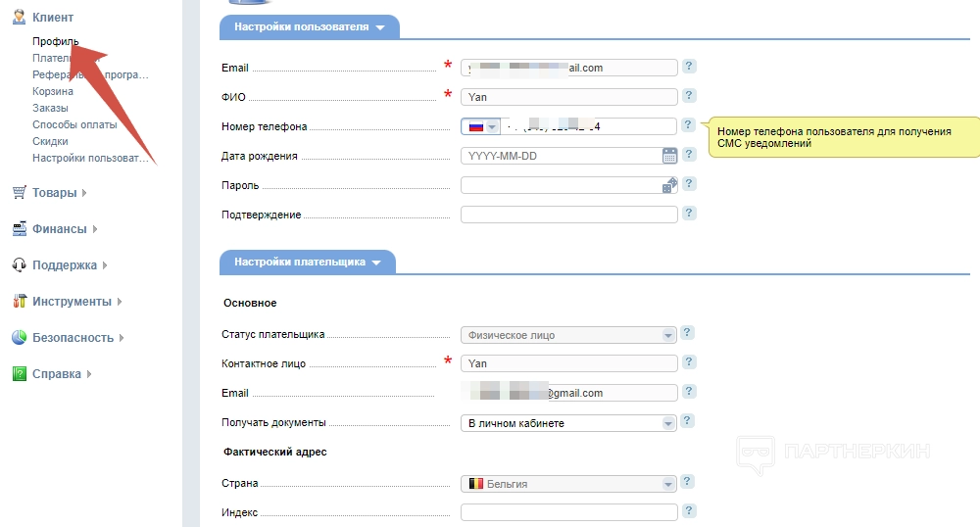
Task: Click the Инструменты tools icon
Action: (x=20, y=301)
